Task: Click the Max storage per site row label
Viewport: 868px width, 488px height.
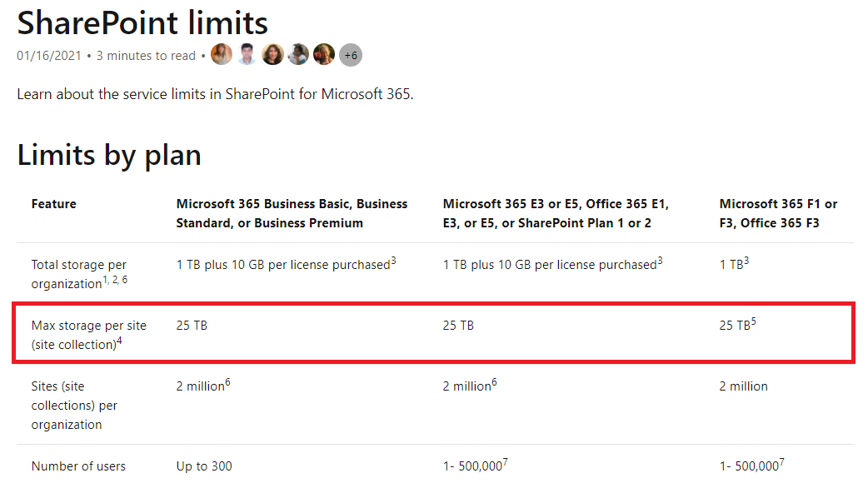Action: coord(88,335)
